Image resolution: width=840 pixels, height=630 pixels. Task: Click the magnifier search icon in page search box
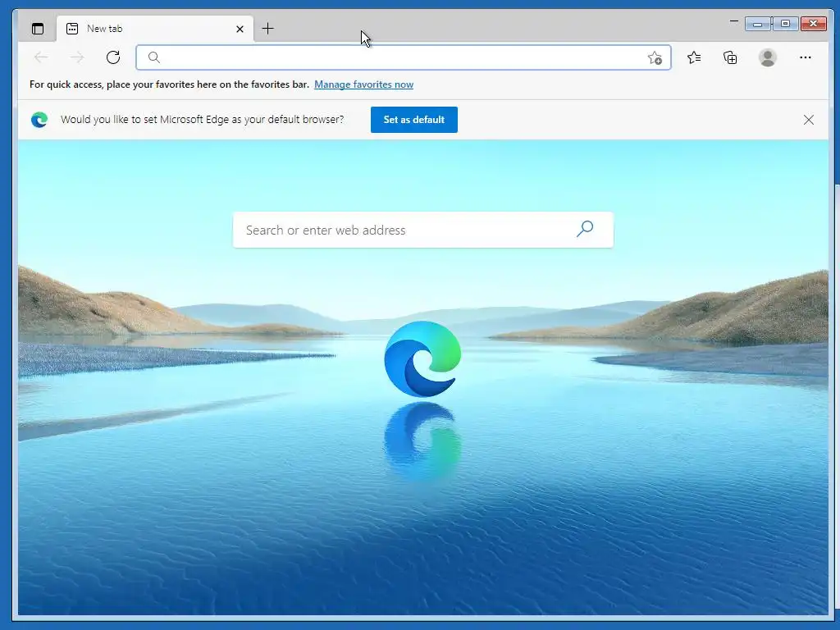[x=585, y=229]
